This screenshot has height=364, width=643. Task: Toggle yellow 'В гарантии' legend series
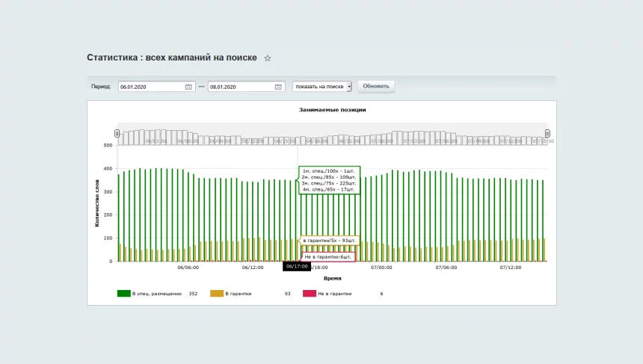[x=217, y=294]
